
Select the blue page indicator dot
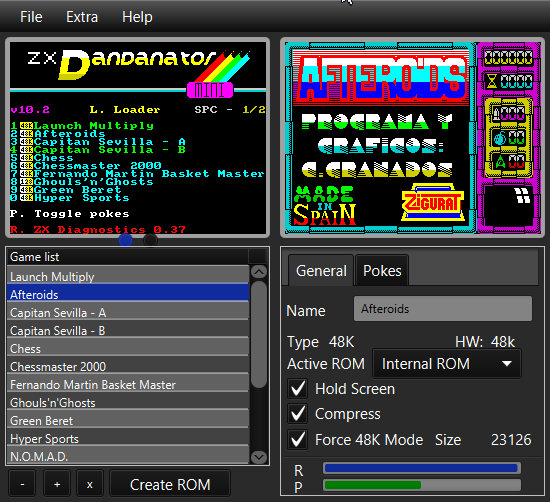(126, 240)
